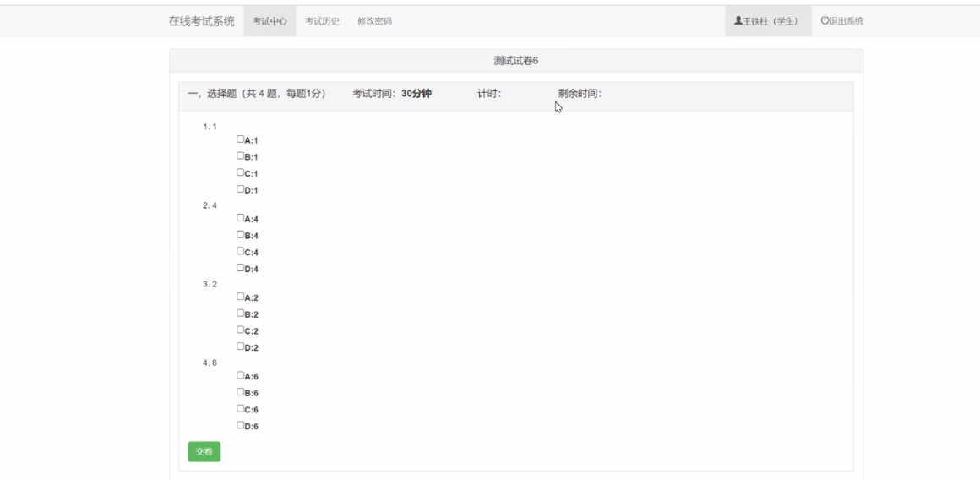Click the 测试试卷6 title text
Screen dimensions: 980x480
click(516, 61)
